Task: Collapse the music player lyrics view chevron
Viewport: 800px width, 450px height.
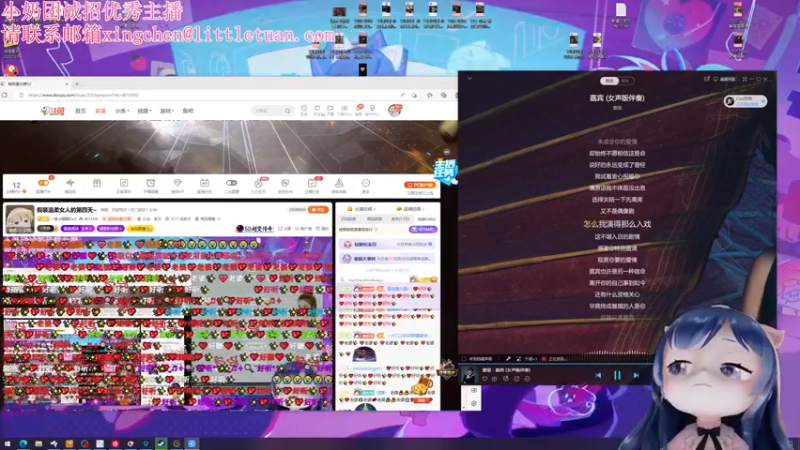Action: (469, 79)
